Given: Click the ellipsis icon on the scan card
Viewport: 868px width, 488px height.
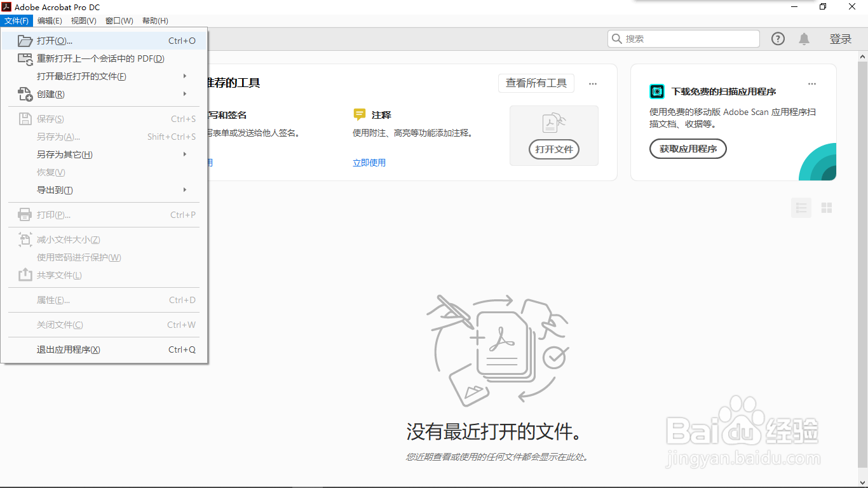Looking at the screenshot, I should tap(811, 83).
